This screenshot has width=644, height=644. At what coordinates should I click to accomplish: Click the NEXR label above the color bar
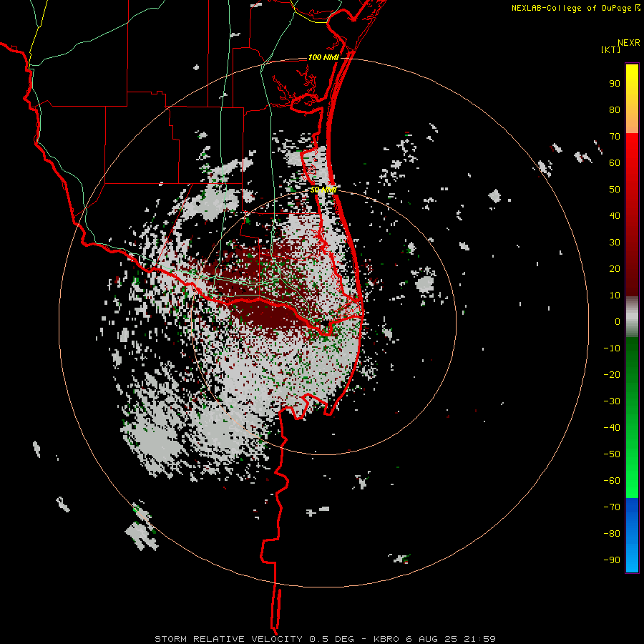[x=629, y=43]
